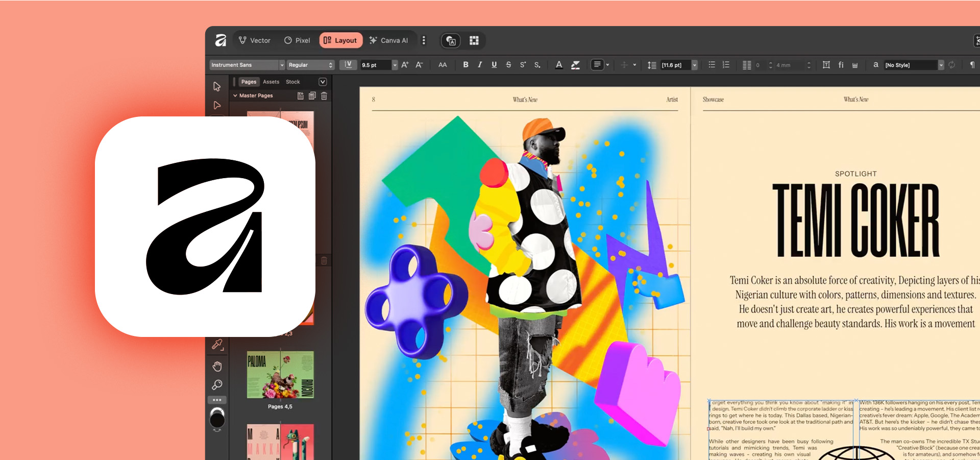Click the leading line-spacing icon
The image size is (980, 460).
[652, 65]
